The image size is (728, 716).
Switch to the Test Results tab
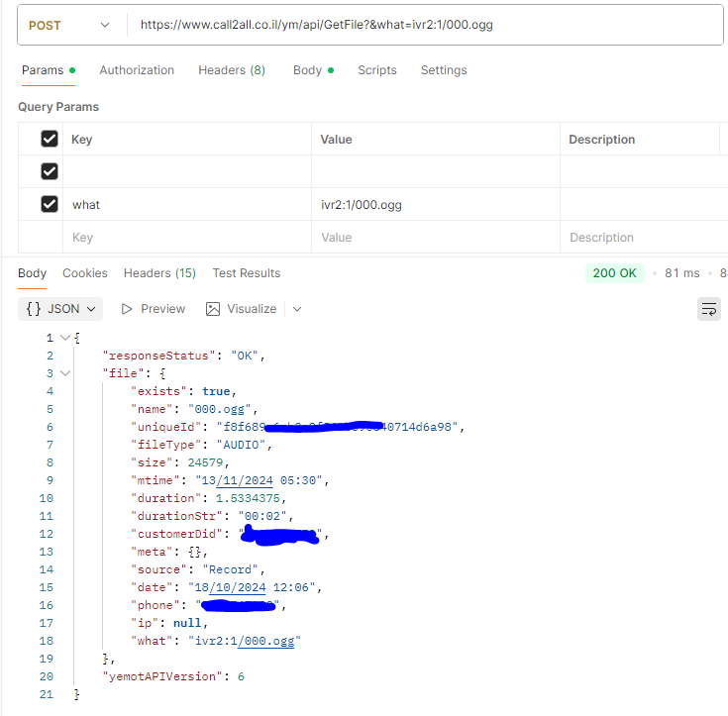(x=247, y=273)
